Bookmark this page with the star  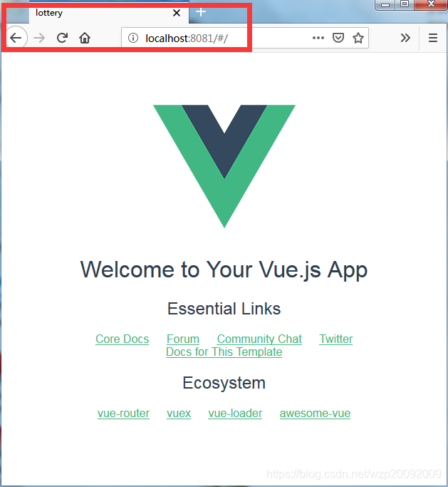358,38
